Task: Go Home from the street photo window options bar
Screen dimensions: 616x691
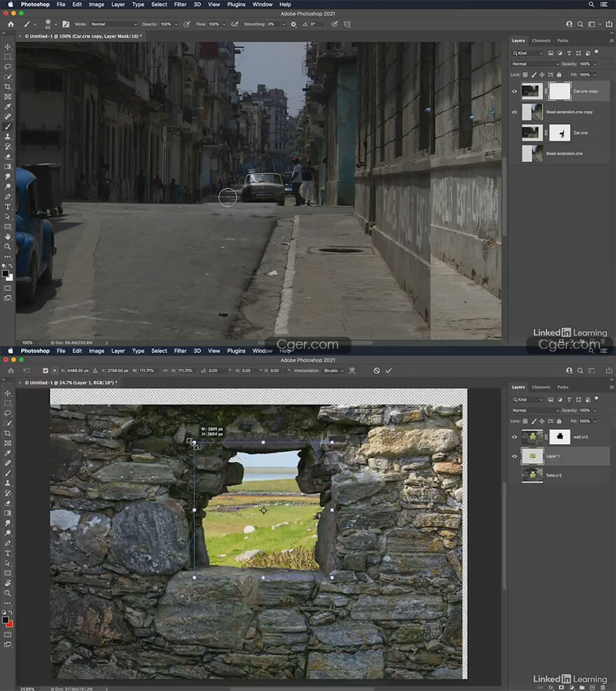Action: point(10,25)
